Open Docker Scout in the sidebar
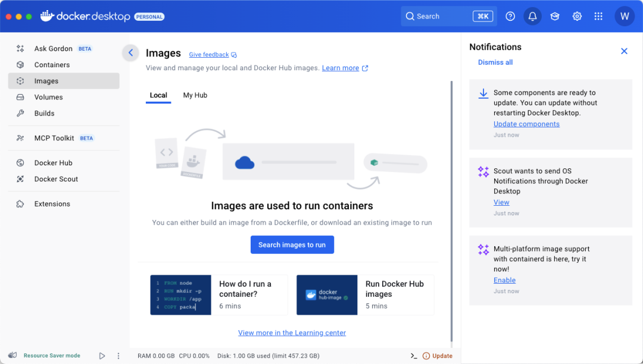 tap(56, 179)
